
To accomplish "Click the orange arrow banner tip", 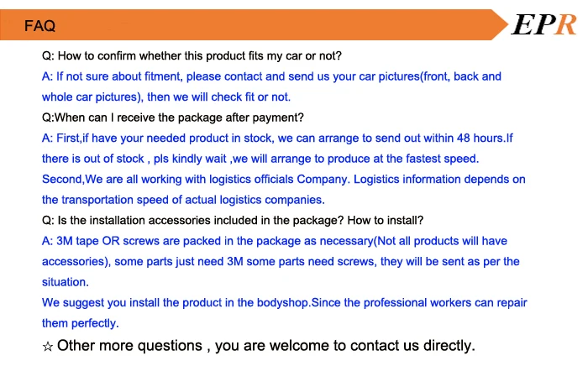I will [x=500, y=24].
